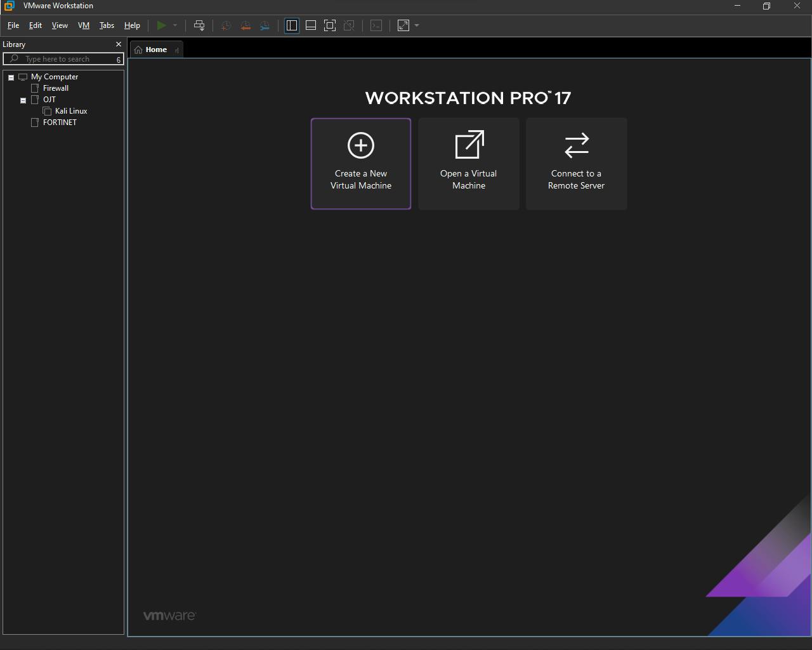812x650 pixels.
Task: Toggle the library sidebar visibility
Action: [x=292, y=25]
